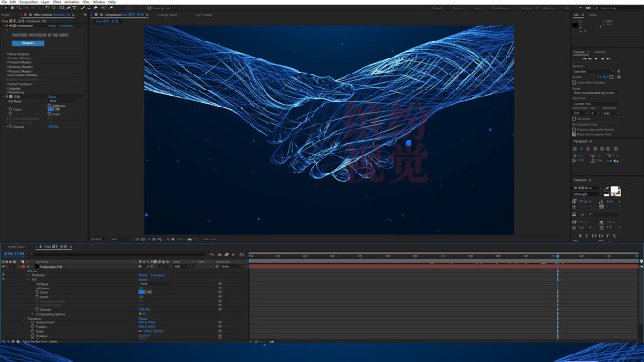Viewport: 644px width, 362px height.
Task: Play the preview in Preview panel
Action: point(596,58)
